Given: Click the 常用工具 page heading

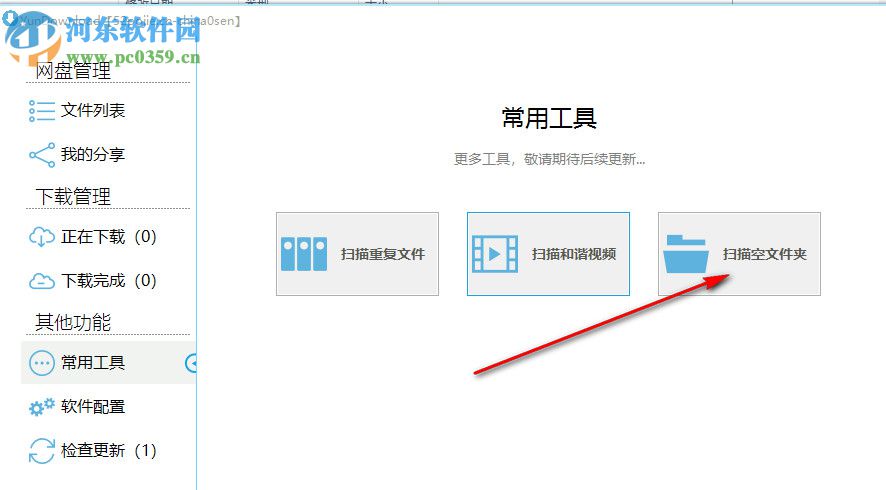Looking at the screenshot, I should coord(549,118).
